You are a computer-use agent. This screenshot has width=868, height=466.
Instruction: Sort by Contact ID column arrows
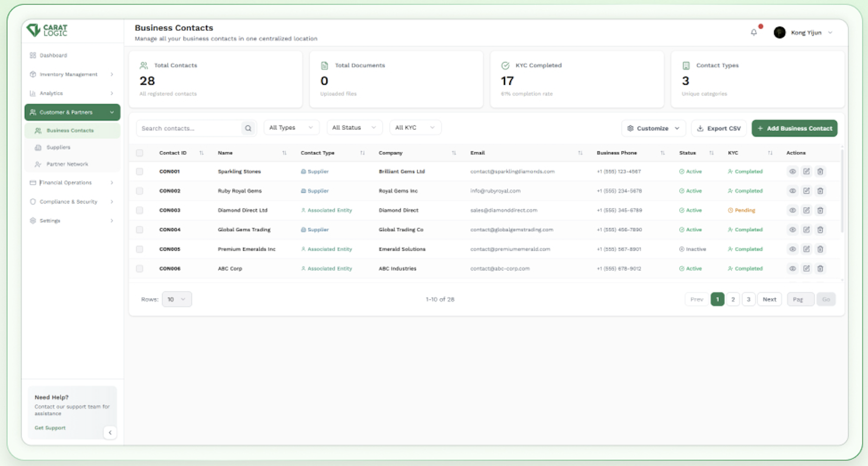pyautogui.click(x=201, y=153)
